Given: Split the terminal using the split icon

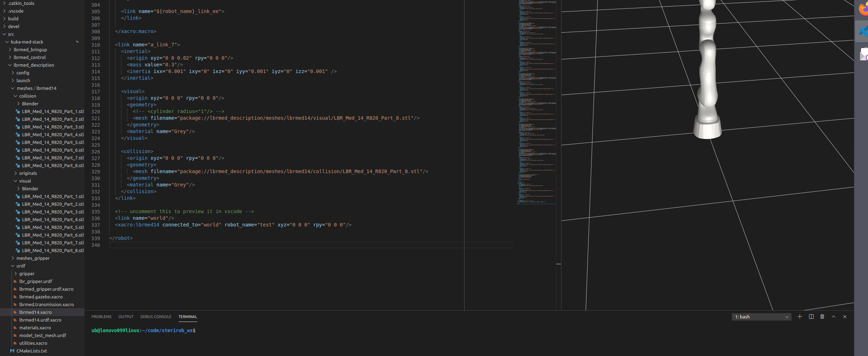Looking at the screenshot, I should [811, 317].
